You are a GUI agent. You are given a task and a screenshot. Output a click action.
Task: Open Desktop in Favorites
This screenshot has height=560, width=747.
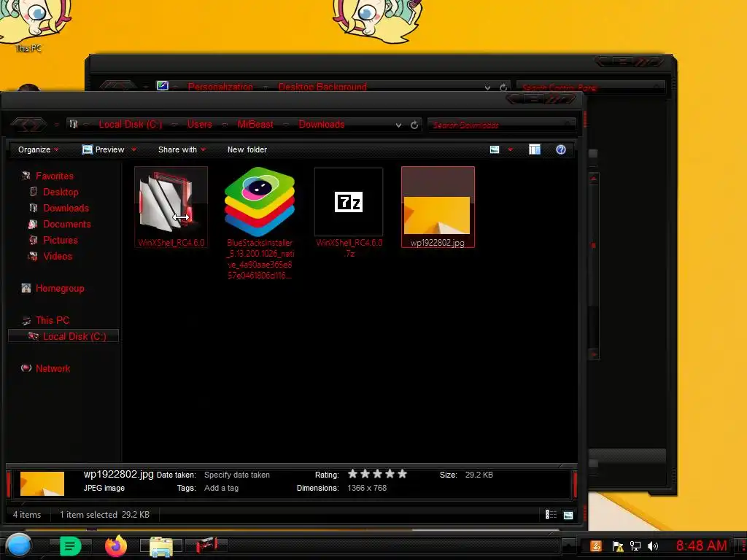pyautogui.click(x=61, y=192)
